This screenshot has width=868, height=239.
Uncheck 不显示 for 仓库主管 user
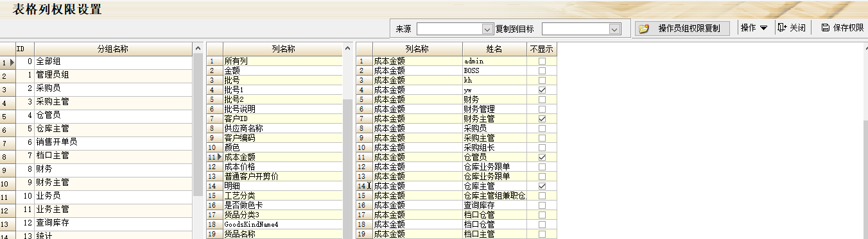click(542, 186)
